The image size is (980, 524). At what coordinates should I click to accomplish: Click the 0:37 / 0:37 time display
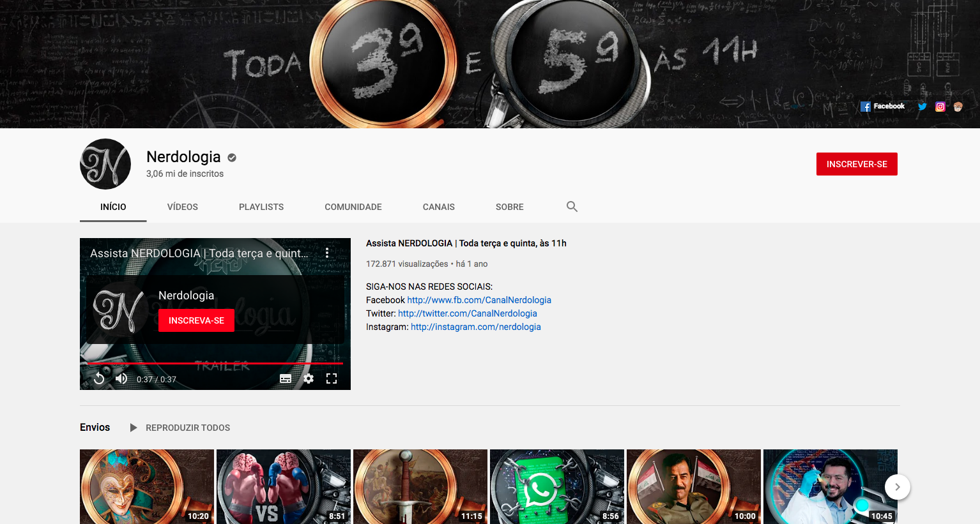click(157, 379)
